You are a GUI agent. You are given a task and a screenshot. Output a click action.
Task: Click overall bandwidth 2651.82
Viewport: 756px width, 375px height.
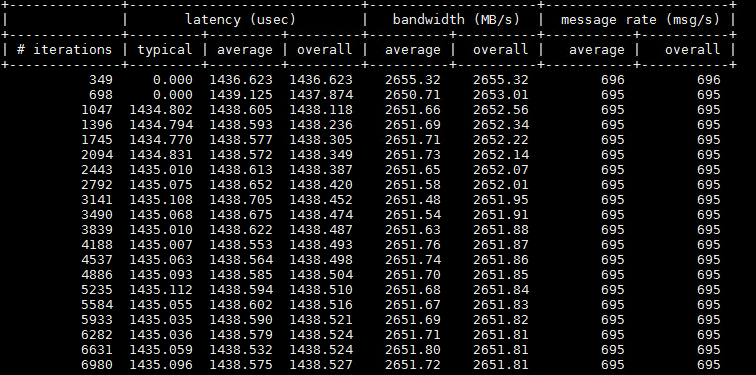coord(501,320)
